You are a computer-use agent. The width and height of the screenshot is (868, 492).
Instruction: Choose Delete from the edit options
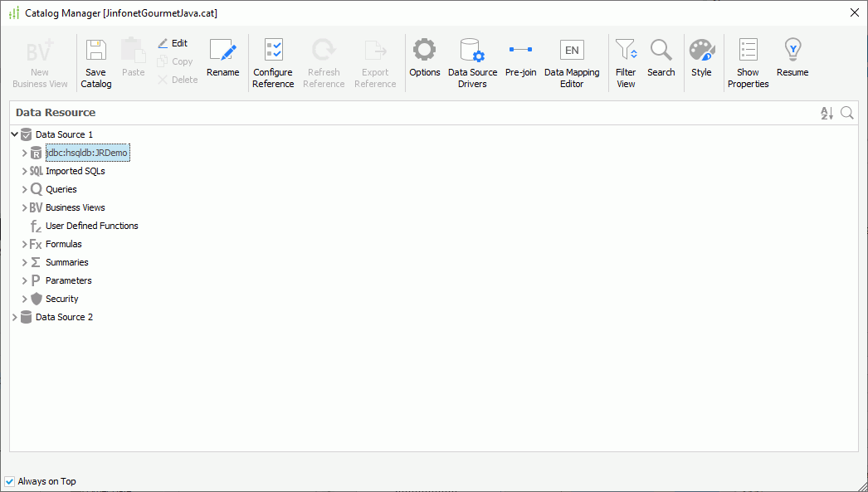click(176, 79)
